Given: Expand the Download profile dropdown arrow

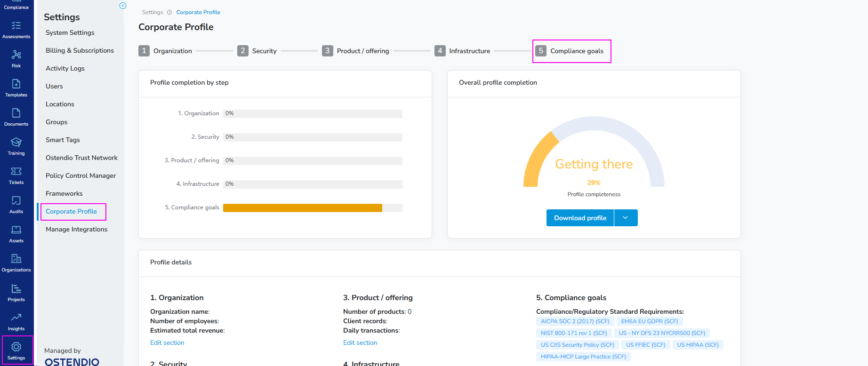Looking at the screenshot, I should 626,218.
